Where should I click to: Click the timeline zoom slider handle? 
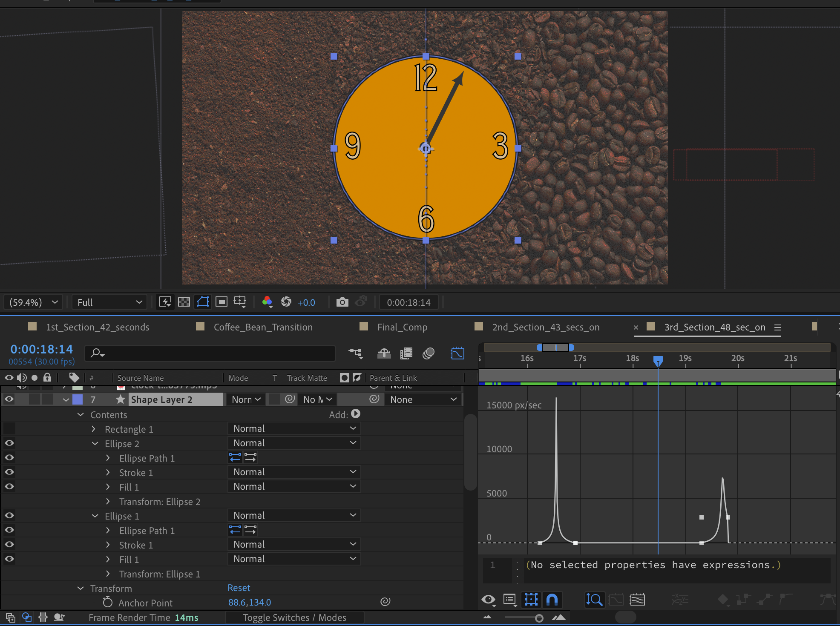coord(539,618)
